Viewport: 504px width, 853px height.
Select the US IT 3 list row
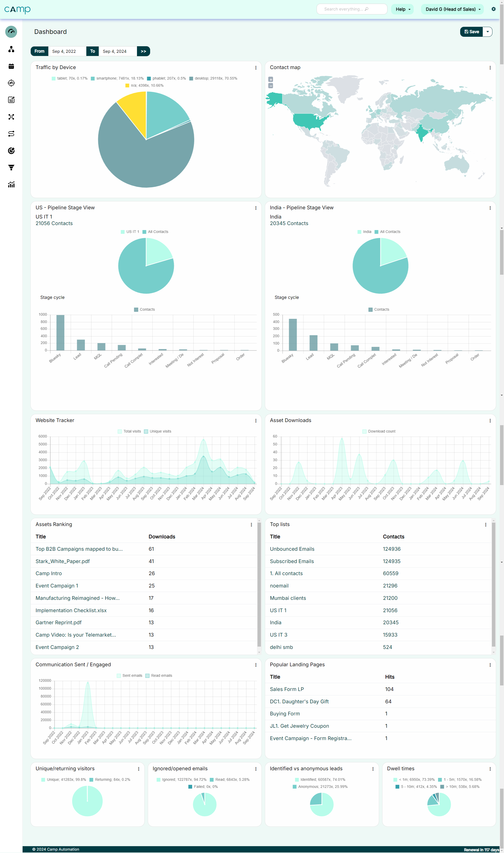pyautogui.click(x=378, y=635)
